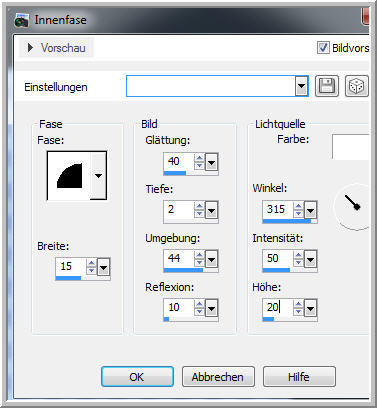
Task: Click the save preset floppy disk icon
Action: [326, 86]
